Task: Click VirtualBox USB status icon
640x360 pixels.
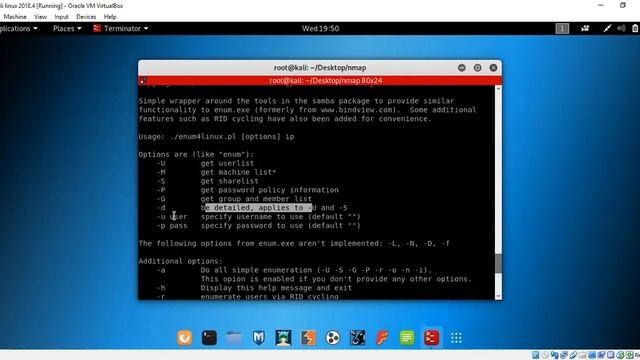Action: pos(573,355)
